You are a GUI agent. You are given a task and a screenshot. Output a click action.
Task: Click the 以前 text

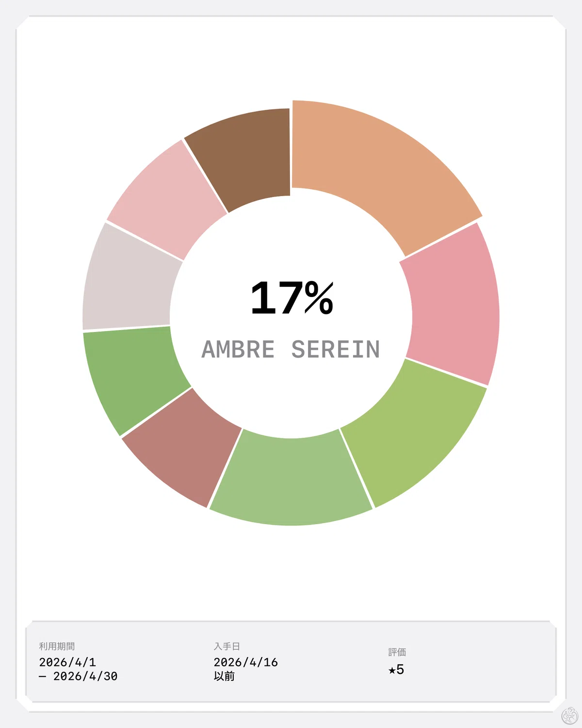click(224, 676)
